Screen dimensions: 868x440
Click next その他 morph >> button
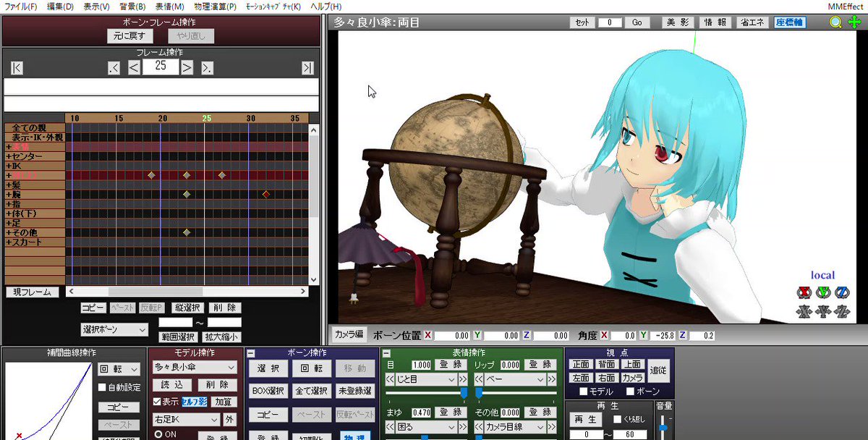553,426
